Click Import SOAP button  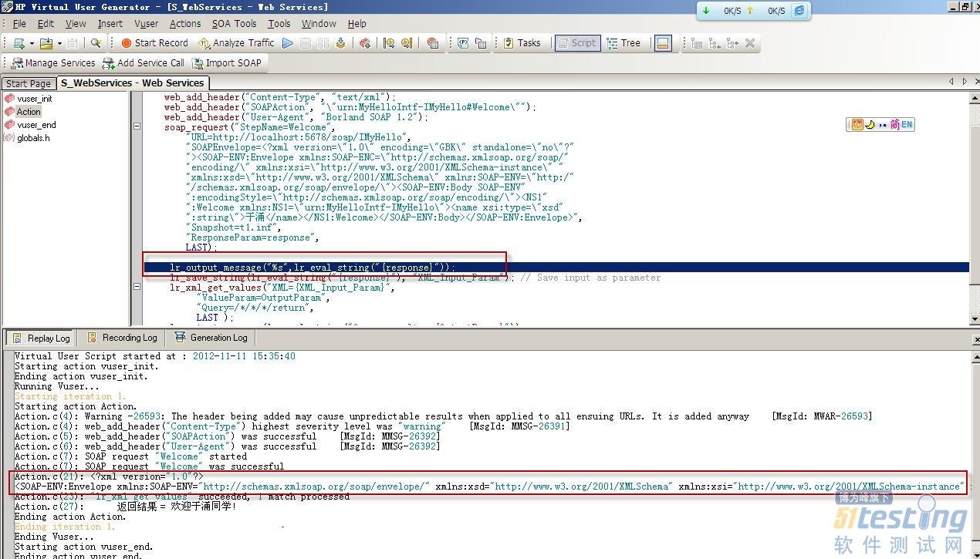click(227, 63)
